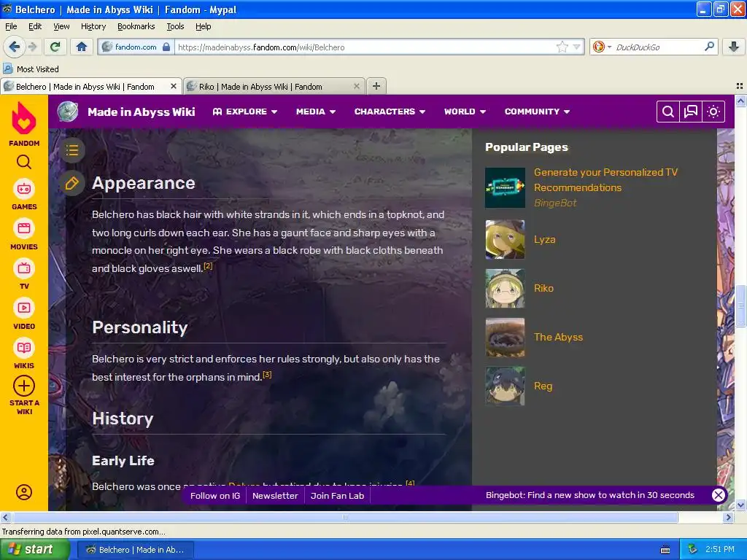The image size is (747, 560).
Task: Click the Reg character thumbnail
Action: (505, 386)
